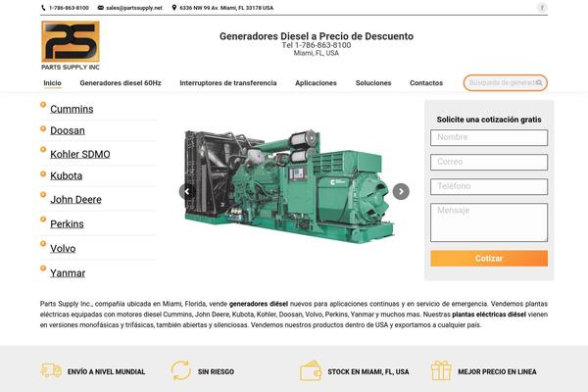Click the sales@partssupply.net email address
This screenshot has width=588, height=392.
click(134, 8)
